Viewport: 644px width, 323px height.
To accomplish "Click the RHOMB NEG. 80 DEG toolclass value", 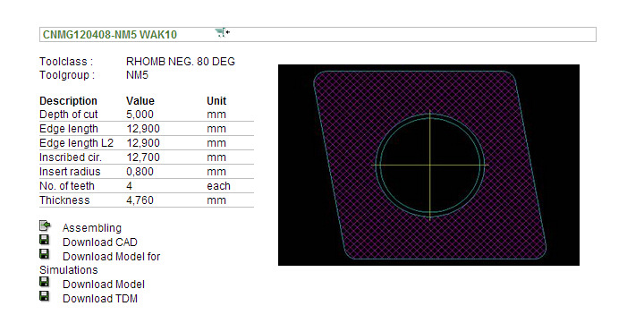I will coord(181,62).
